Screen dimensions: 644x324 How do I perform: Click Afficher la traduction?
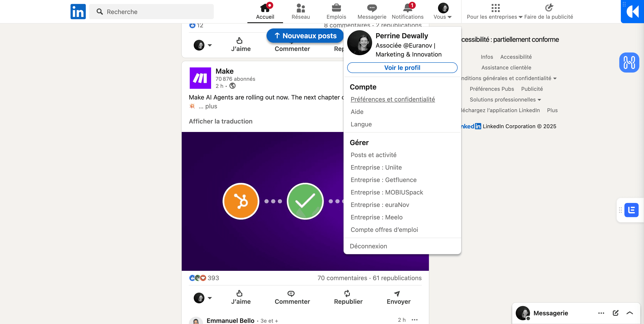(x=220, y=121)
